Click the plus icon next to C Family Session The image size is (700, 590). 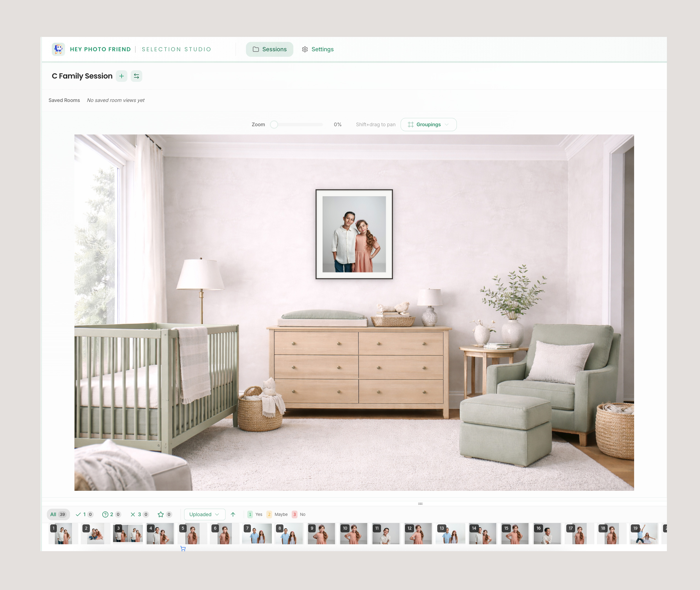click(122, 76)
